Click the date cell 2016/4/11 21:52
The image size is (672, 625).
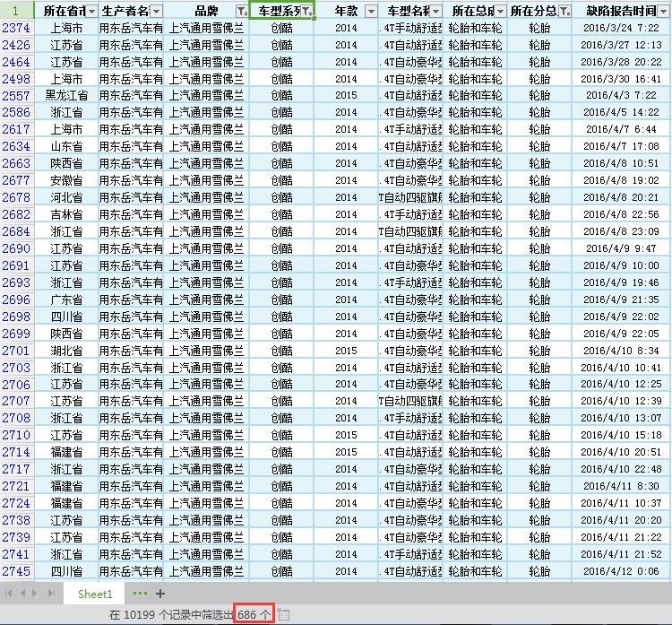pos(621,554)
